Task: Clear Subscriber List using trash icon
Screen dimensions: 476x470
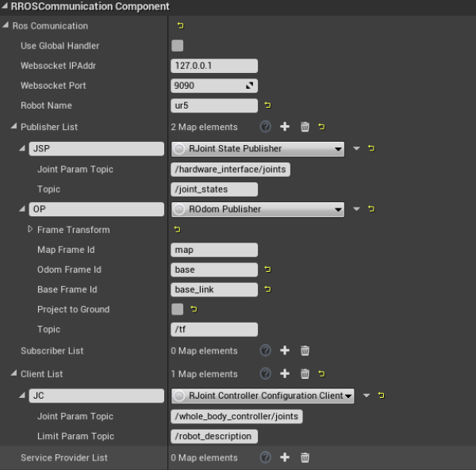Action: coord(305,350)
